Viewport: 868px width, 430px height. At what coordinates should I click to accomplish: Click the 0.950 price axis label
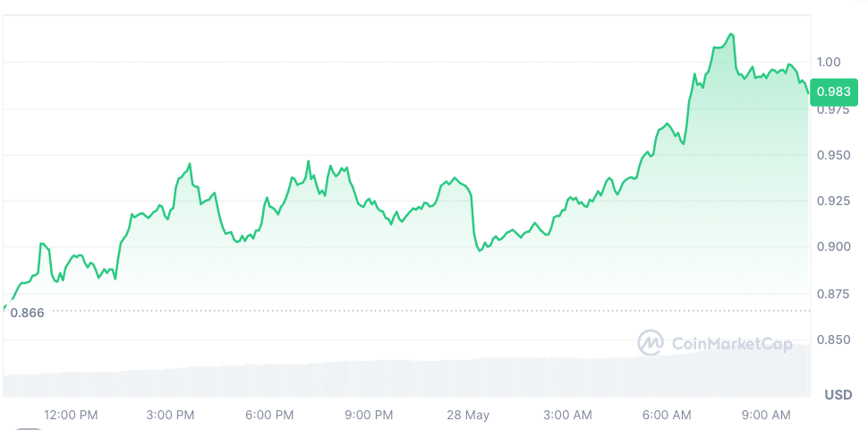[832, 155]
